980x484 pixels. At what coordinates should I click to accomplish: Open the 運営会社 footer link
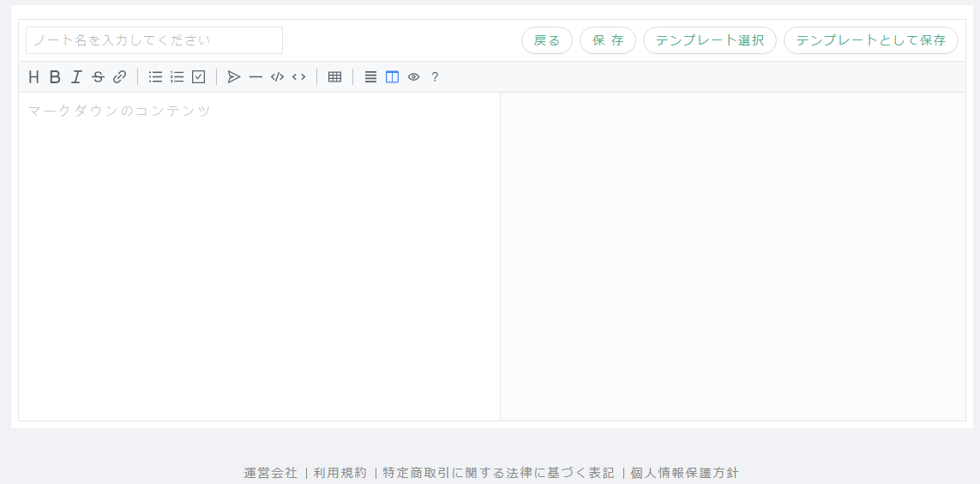click(x=271, y=473)
